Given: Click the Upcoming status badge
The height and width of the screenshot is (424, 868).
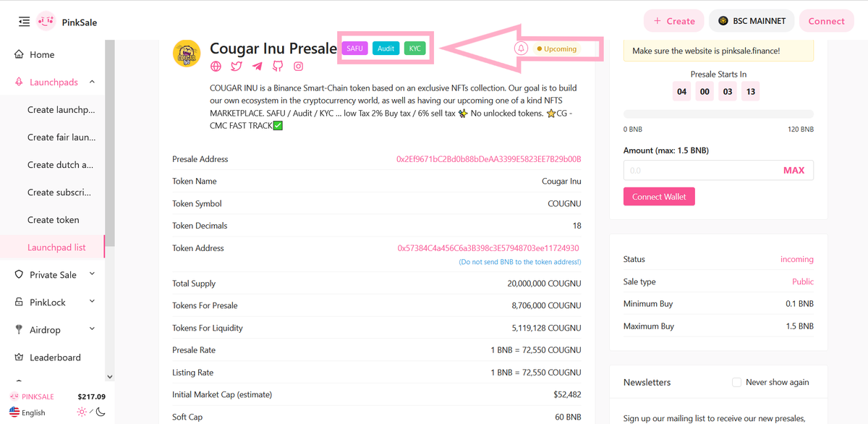Looking at the screenshot, I should [557, 49].
